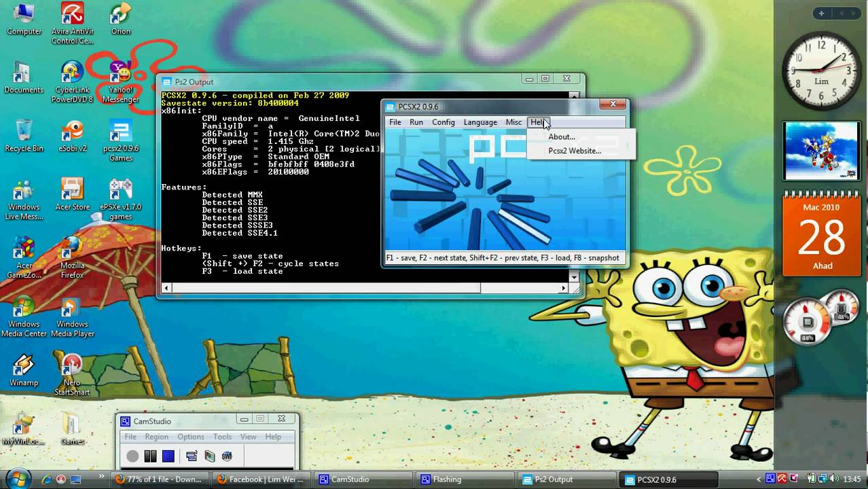868x489 pixels.
Task: Open CamStudio Region menu
Action: coord(156,437)
